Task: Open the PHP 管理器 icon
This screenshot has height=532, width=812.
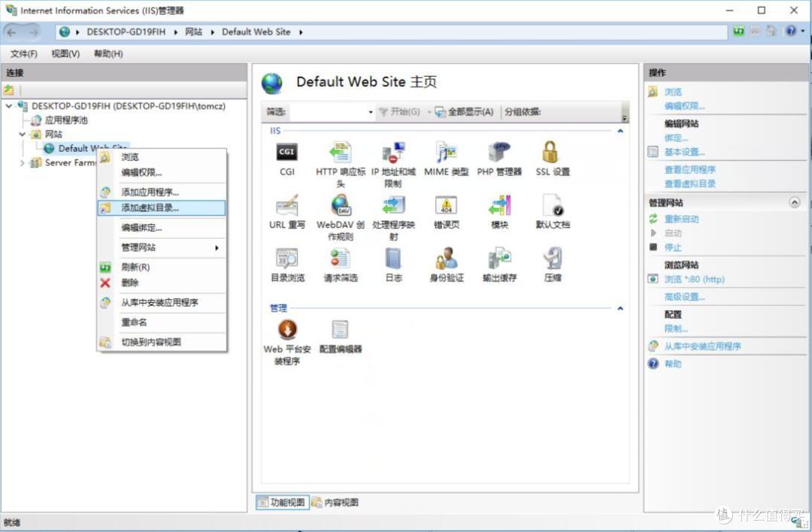Action: (x=499, y=153)
